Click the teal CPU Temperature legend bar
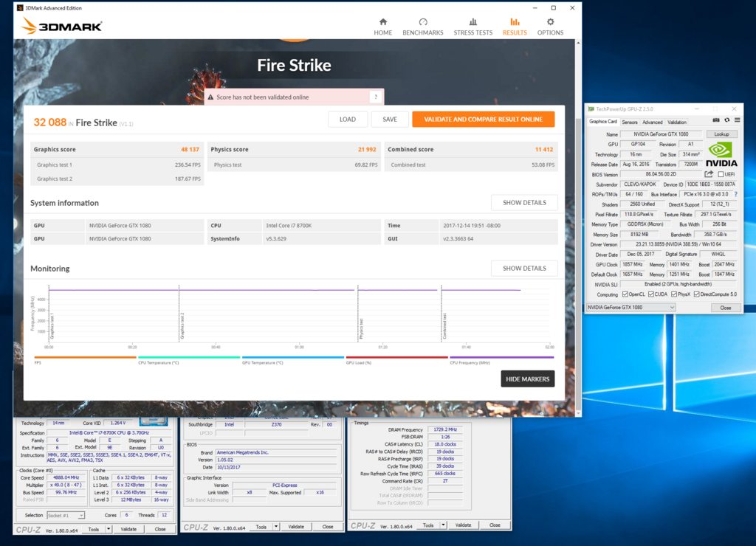 (189, 357)
